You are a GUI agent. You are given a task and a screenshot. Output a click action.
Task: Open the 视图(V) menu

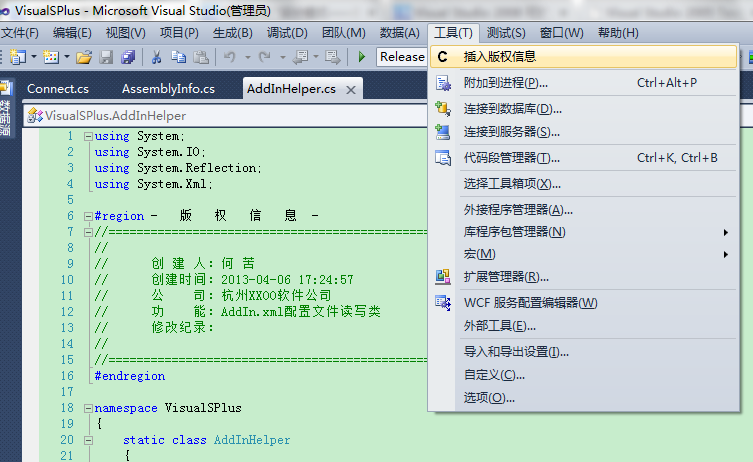(125, 33)
